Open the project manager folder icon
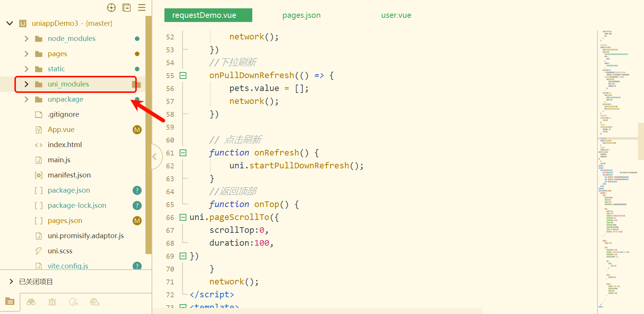Image resolution: width=644 pixels, height=314 pixels. coord(10,301)
